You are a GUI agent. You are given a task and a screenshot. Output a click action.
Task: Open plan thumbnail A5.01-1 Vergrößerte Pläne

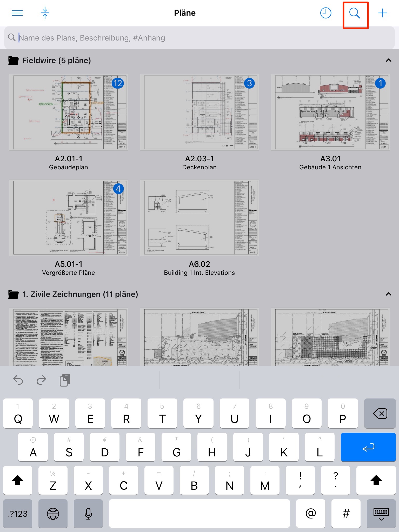point(69,218)
